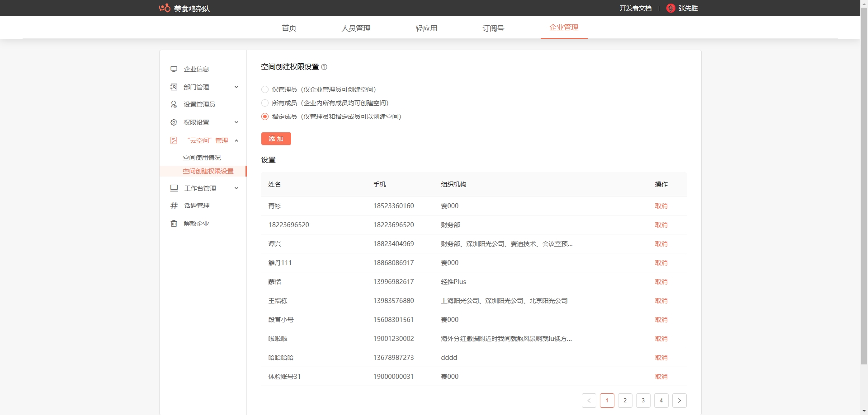The width and height of the screenshot is (868, 415).
Task: Click 取消 for 青衫 row
Action: [x=661, y=206]
